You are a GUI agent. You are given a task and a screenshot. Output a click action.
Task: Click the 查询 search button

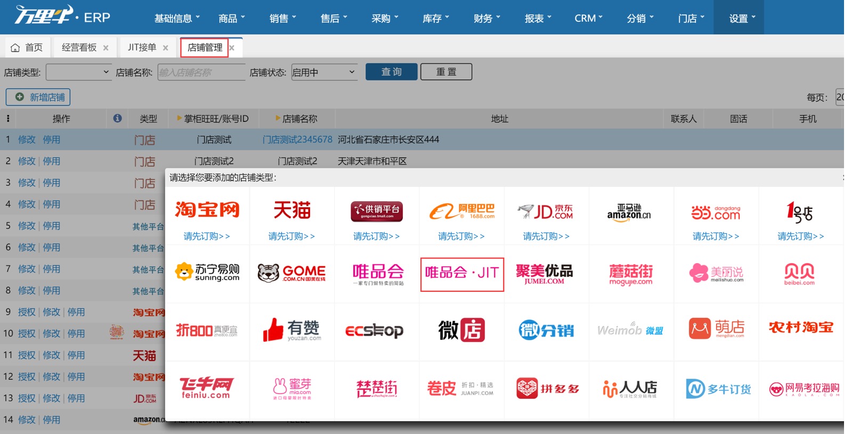pos(392,72)
